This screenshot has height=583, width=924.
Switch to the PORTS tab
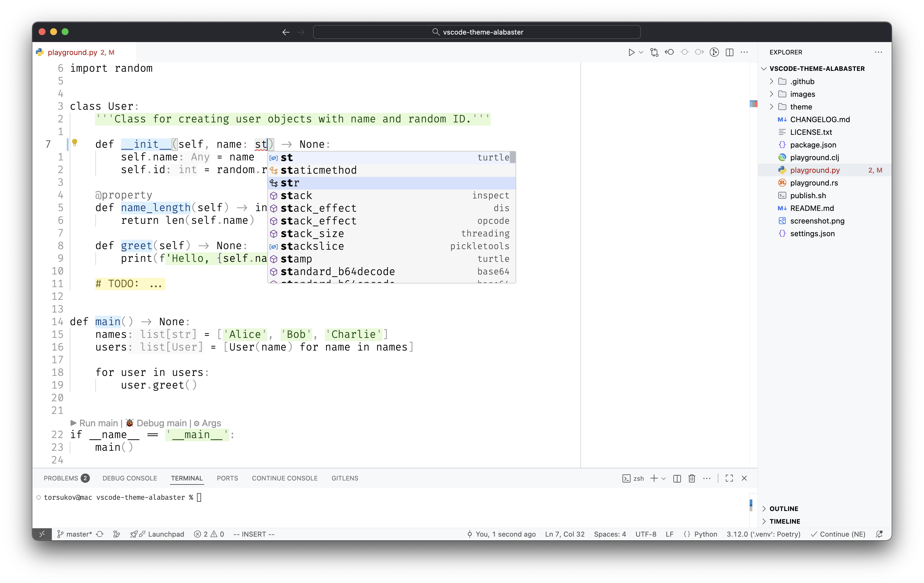coord(227,478)
